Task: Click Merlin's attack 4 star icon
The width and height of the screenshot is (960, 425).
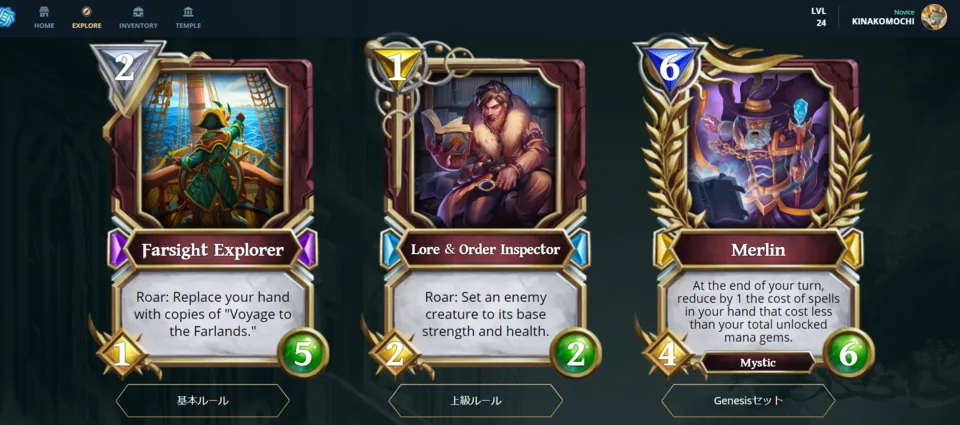Action: click(667, 355)
